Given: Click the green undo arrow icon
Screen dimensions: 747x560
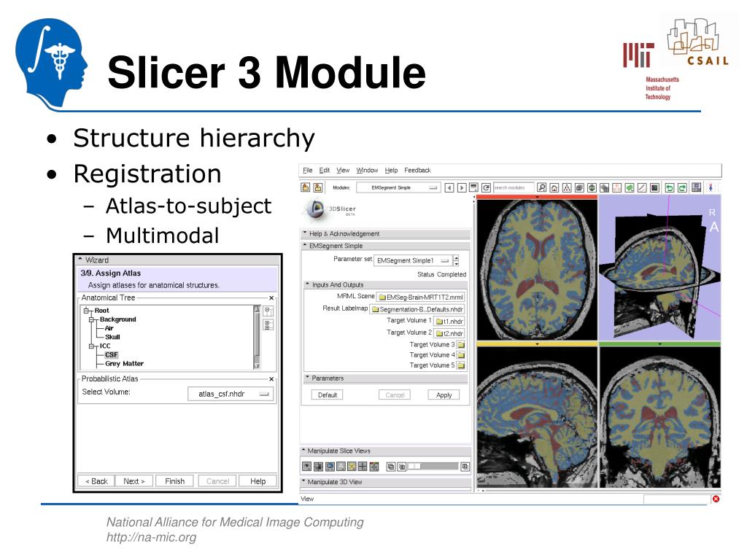Looking at the screenshot, I should pyautogui.click(x=670, y=187).
